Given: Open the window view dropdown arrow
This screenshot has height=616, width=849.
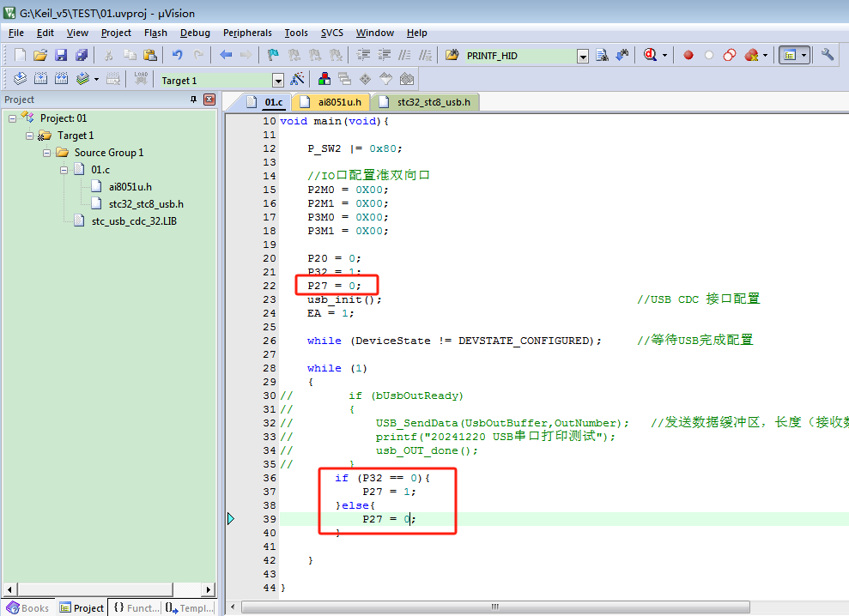Looking at the screenshot, I should point(804,55).
